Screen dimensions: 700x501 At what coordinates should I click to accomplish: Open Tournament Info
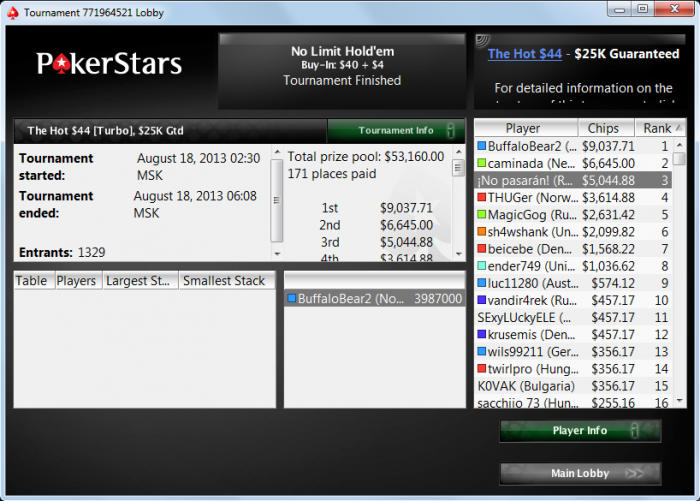point(396,130)
